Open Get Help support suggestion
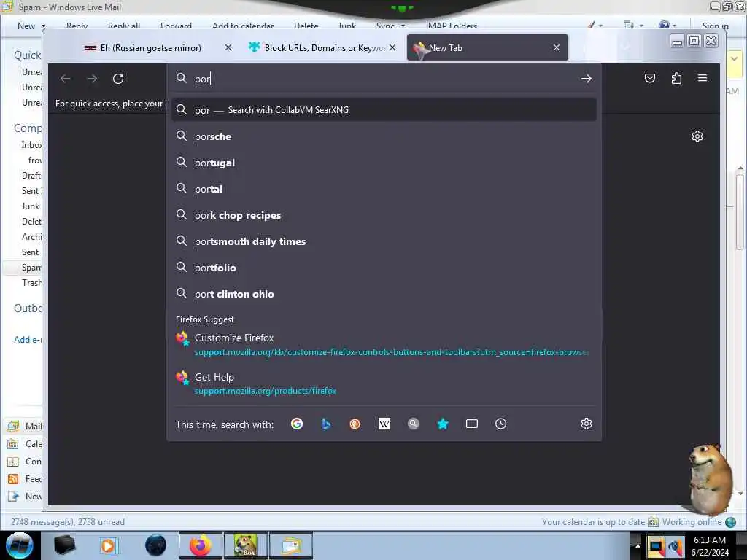Viewport: 747px width, 560px height. coord(384,384)
